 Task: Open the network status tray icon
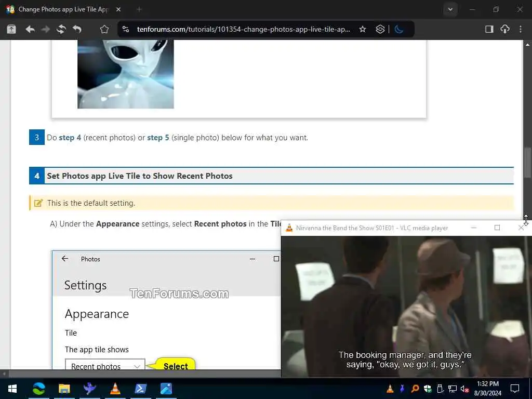pos(453,389)
